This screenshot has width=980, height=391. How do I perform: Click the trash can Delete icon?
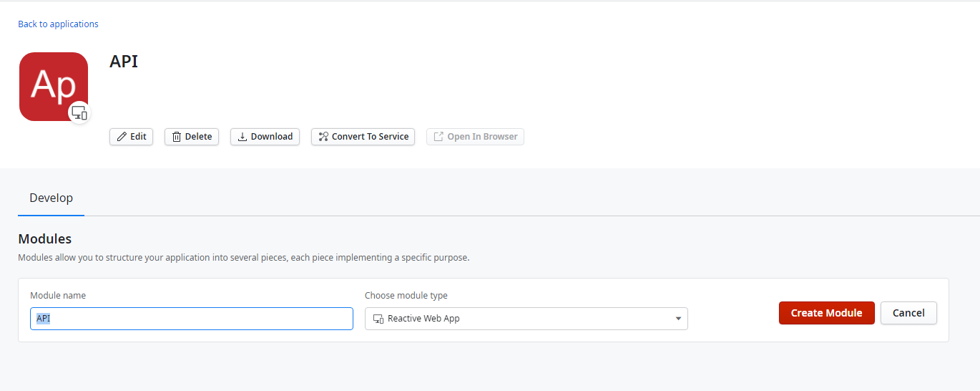tap(177, 137)
